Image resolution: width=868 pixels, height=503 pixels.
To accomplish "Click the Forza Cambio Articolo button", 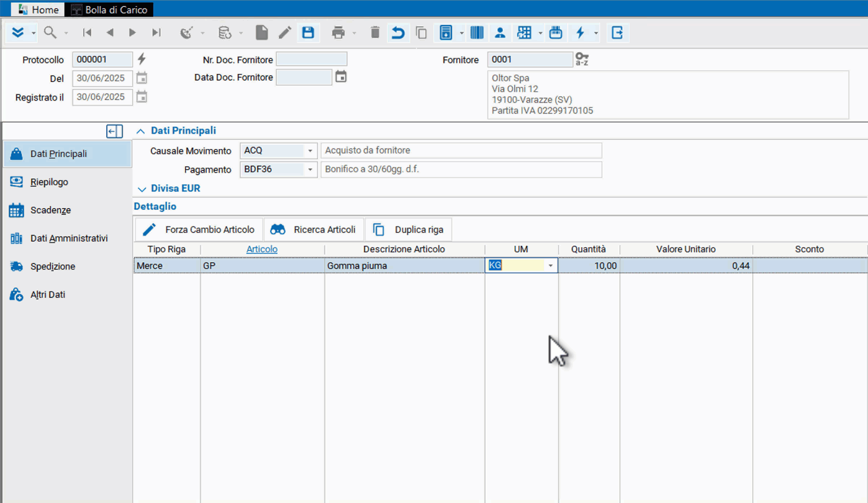I will click(x=199, y=230).
